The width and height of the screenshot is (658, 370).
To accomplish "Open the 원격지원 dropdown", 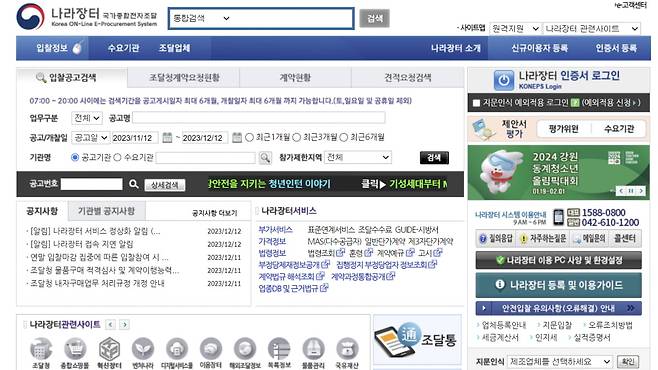I will point(515,29).
